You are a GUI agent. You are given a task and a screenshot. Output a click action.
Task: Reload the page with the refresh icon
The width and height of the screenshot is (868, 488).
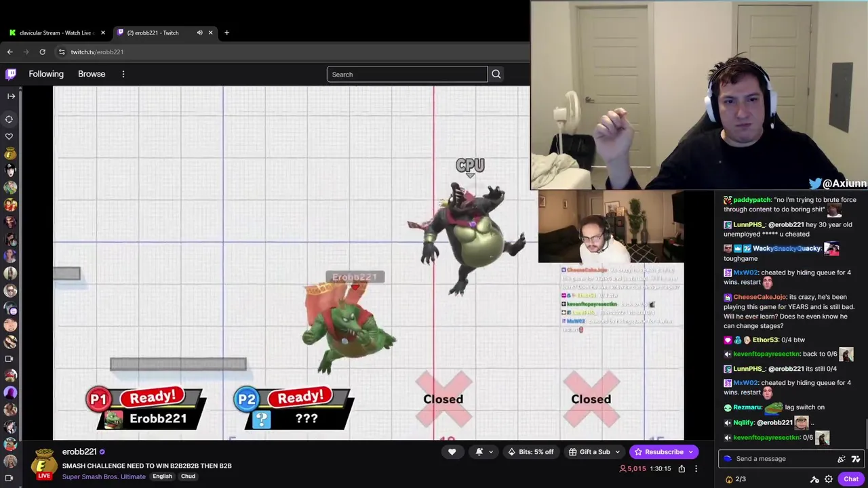pyautogui.click(x=42, y=52)
